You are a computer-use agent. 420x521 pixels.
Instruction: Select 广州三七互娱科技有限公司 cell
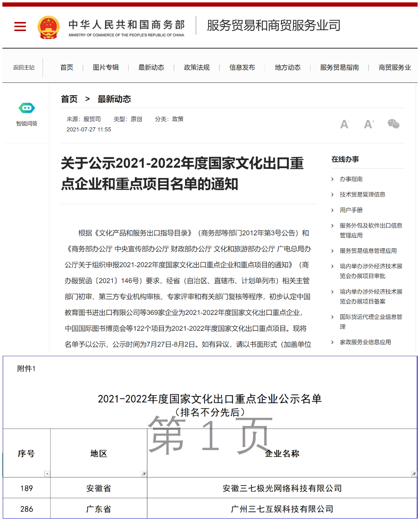(282, 509)
